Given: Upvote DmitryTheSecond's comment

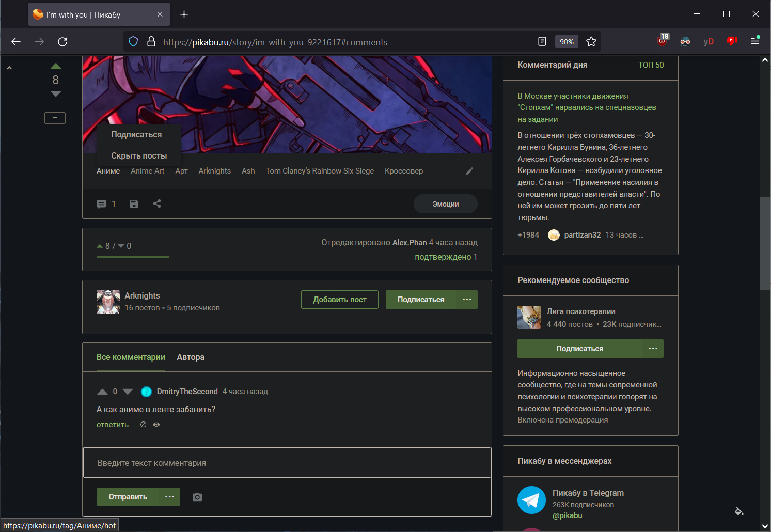Looking at the screenshot, I should click(102, 392).
